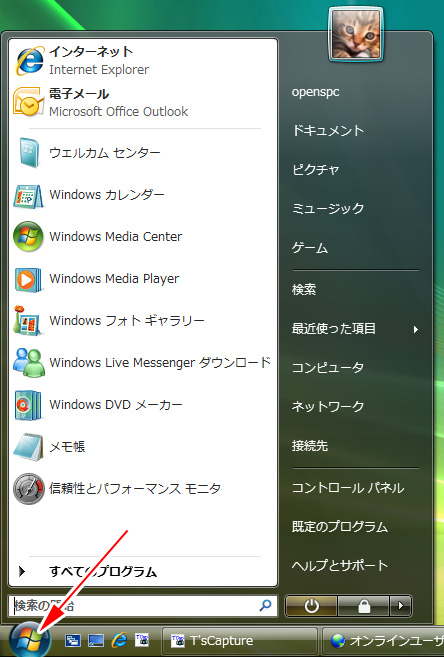Open コントロール パネル

pos(348,488)
